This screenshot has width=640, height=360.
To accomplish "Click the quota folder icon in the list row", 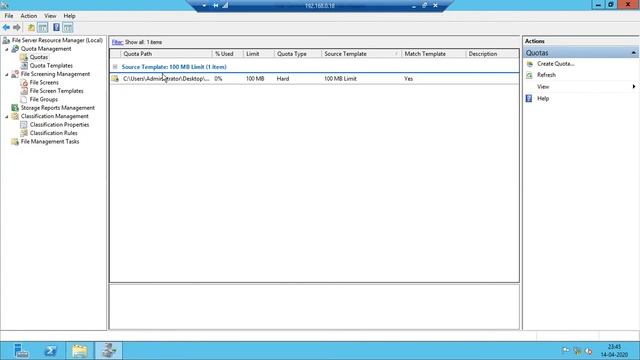I will [x=115, y=78].
